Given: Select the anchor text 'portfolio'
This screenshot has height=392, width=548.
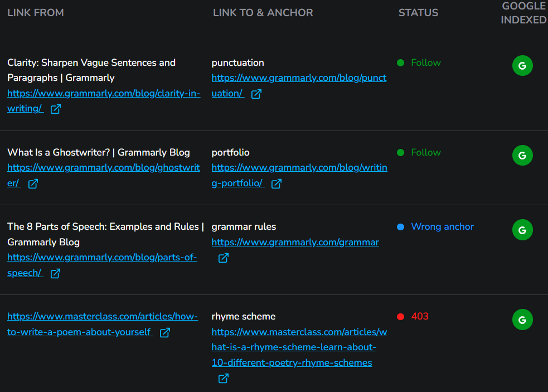Looking at the screenshot, I should click(230, 152).
